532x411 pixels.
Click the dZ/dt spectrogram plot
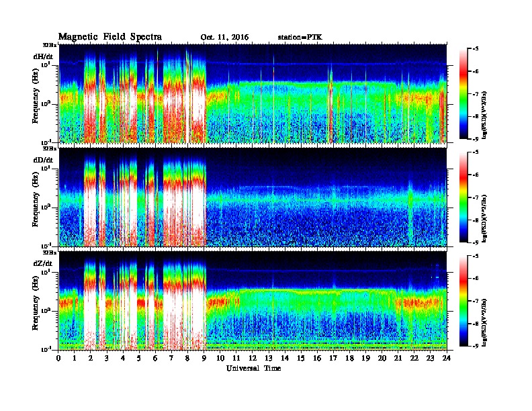(253, 301)
